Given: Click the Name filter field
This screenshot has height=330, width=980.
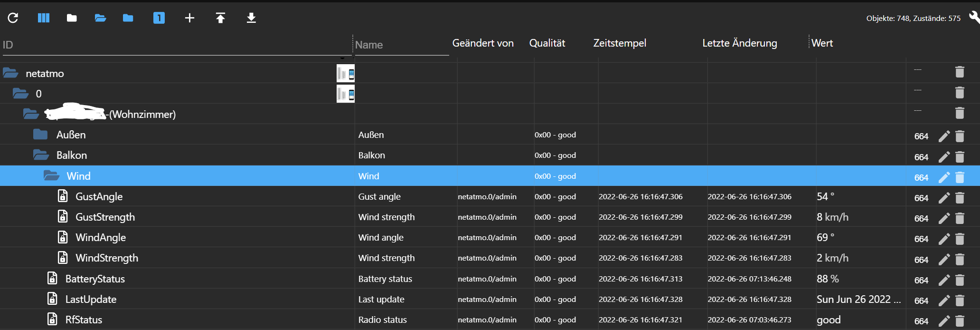Looking at the screenshot, I should (401, 45).
